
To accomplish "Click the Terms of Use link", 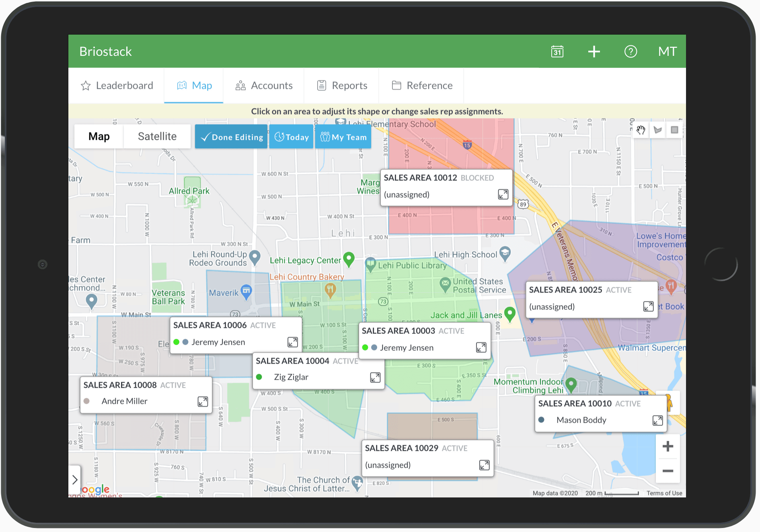I will [x=664, y=493].
